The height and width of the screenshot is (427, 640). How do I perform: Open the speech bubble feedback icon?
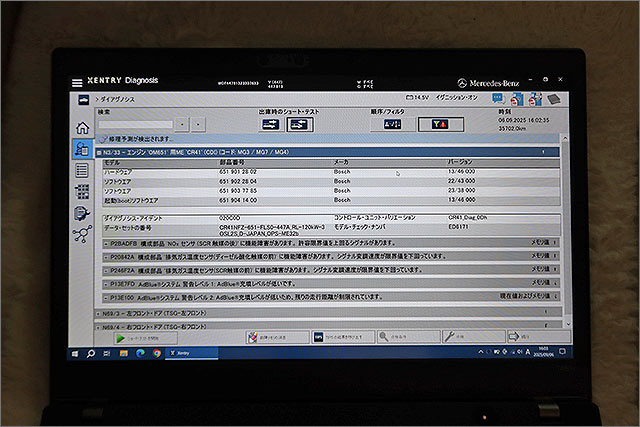click(x=498, y=98)
